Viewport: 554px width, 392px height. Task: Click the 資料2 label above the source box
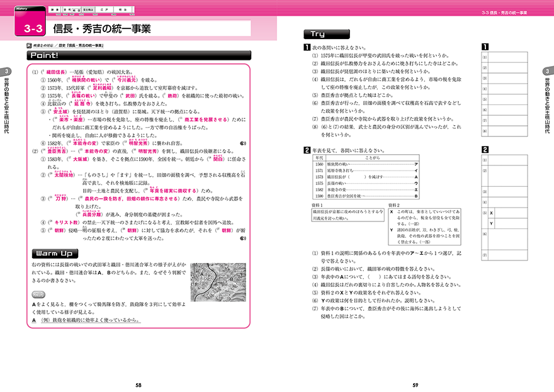coord(394,205)
